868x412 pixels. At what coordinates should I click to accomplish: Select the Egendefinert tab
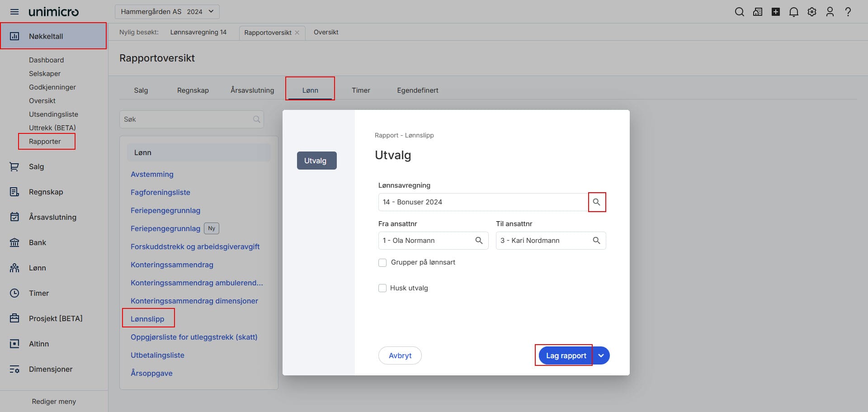[418, 90]
